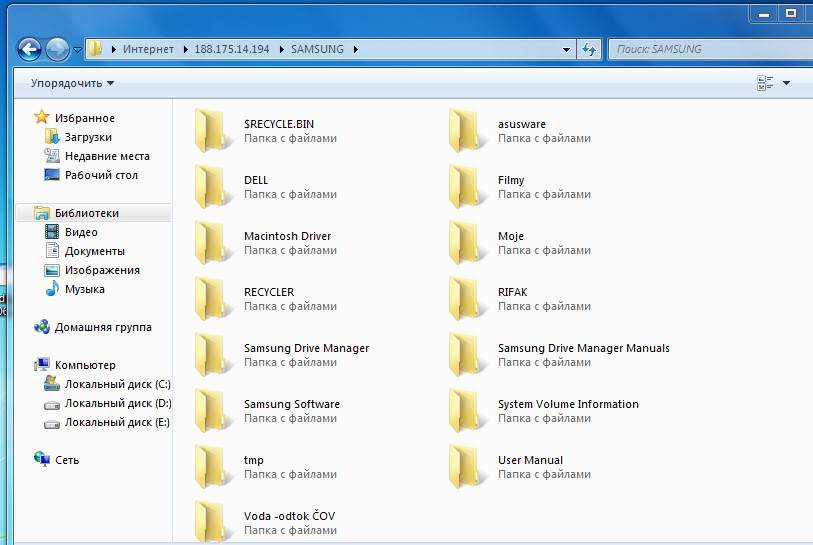Click the refresh button beside address bar
This screenshot has width=813, height=545.
[x=589, y=49]
